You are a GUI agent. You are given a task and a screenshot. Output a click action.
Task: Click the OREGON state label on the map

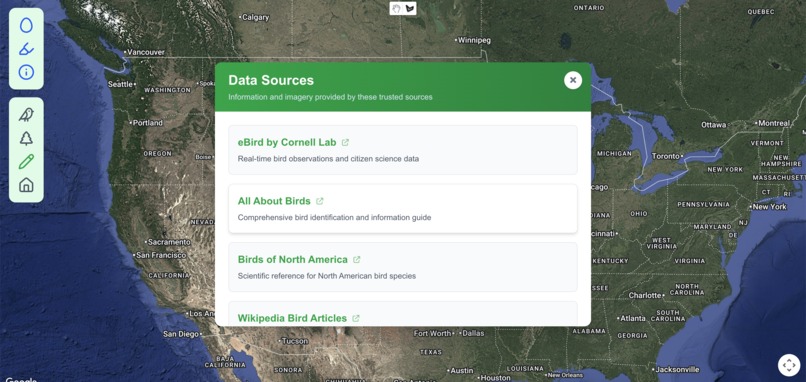(x=157, y=154)
